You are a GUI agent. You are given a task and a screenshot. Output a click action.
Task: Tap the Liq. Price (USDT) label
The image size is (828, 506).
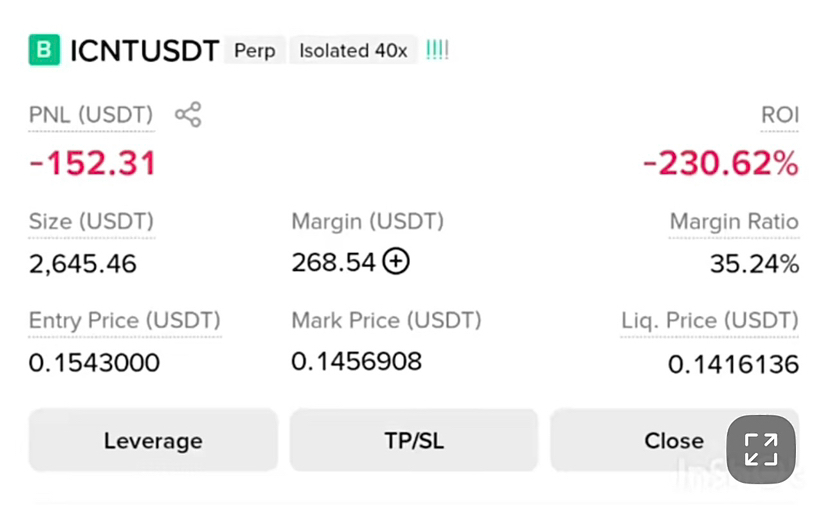[x=710, y=321]
